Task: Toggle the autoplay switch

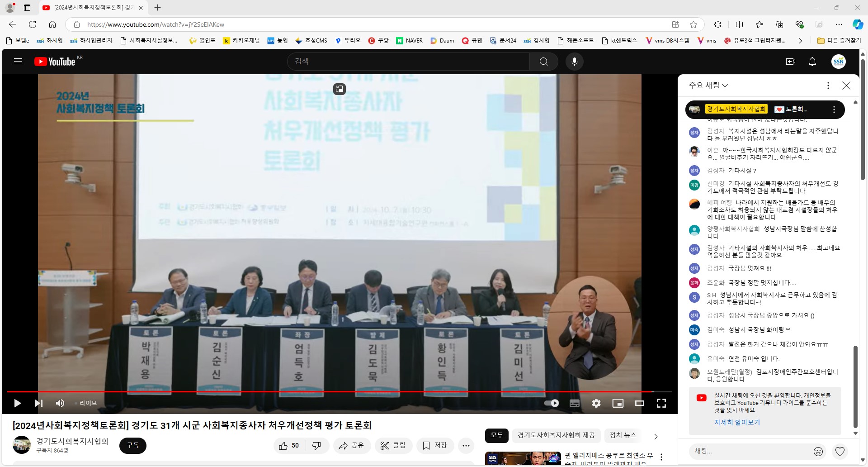Action: pyautogui.click(x=552, y=403)
